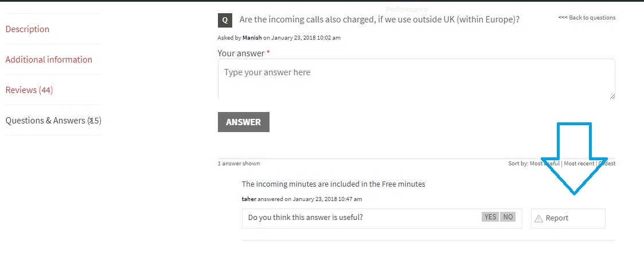Switch to Additional information tab
The image size is (644, 259).
(49, 60)
